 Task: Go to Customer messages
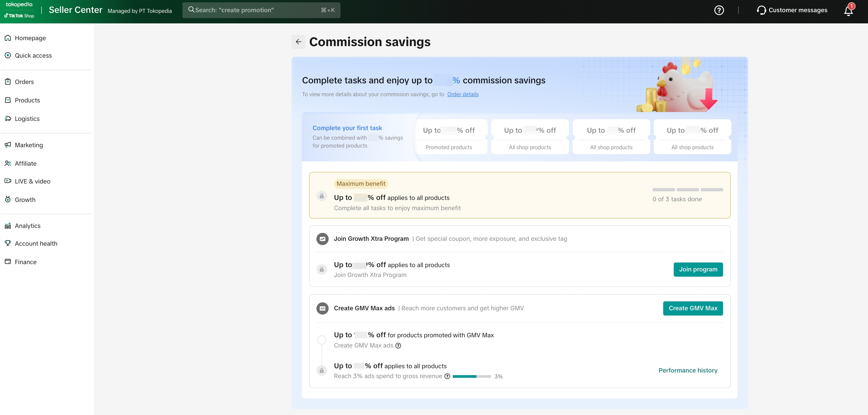click(798, 10)
